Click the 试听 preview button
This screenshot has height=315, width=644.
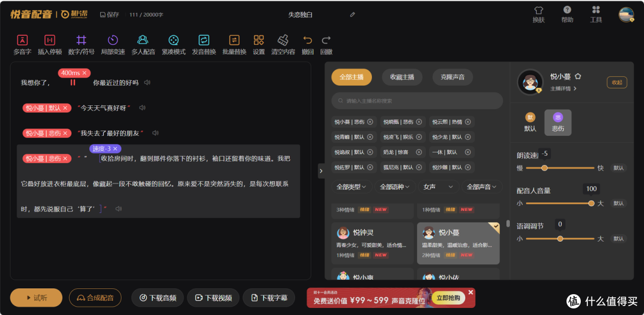(x=36, y=298)
